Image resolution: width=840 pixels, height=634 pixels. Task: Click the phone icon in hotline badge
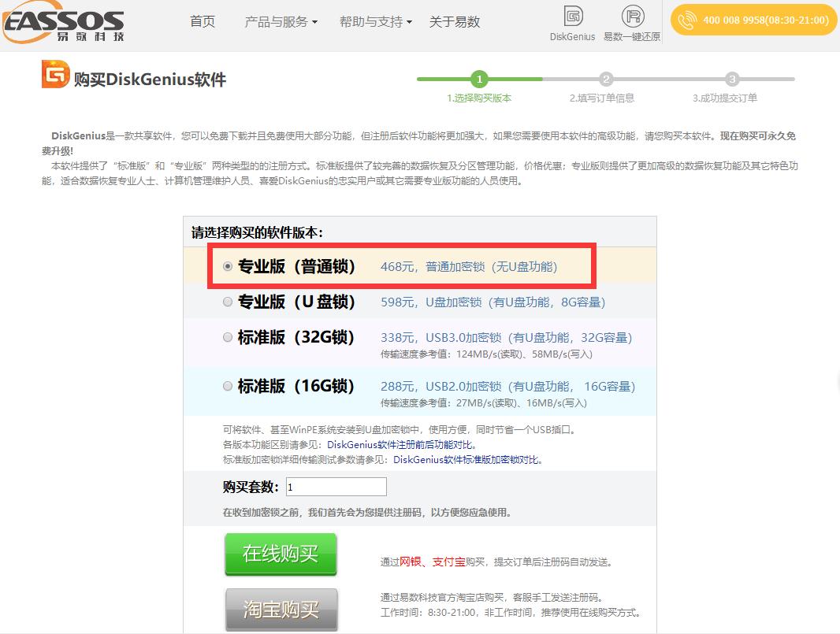pos(687,20)
